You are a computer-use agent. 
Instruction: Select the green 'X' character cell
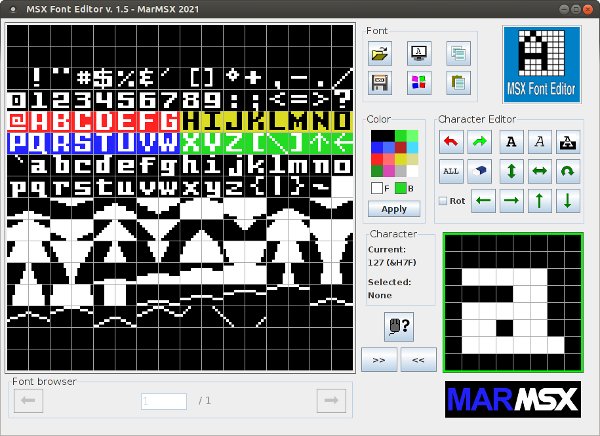pyautogui.click(x=191, y=143)
